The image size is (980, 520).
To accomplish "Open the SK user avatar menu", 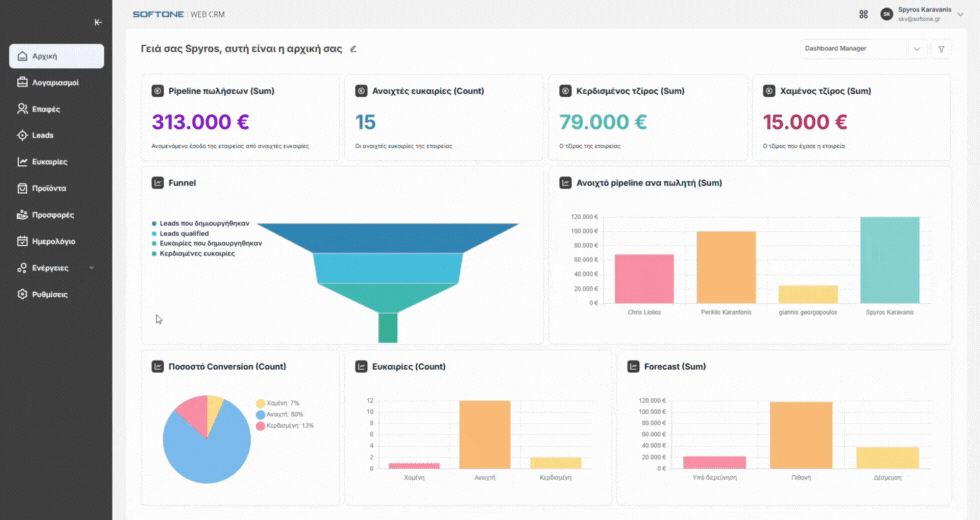I will [886, 14].
